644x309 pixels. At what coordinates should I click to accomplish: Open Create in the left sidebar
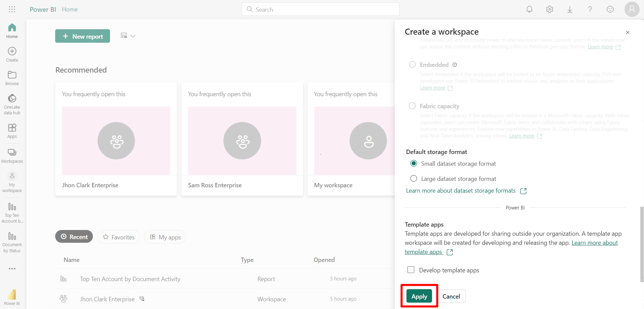12,54
